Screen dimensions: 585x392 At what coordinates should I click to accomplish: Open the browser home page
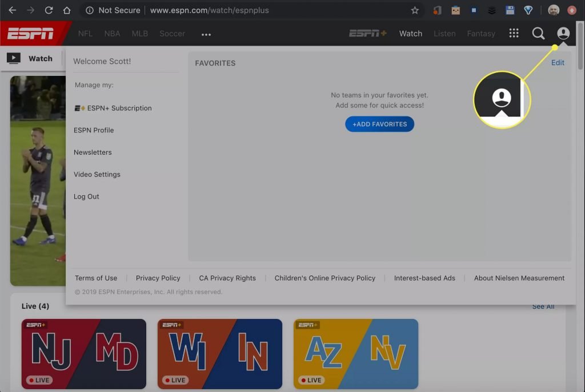(x=67, y=10)
